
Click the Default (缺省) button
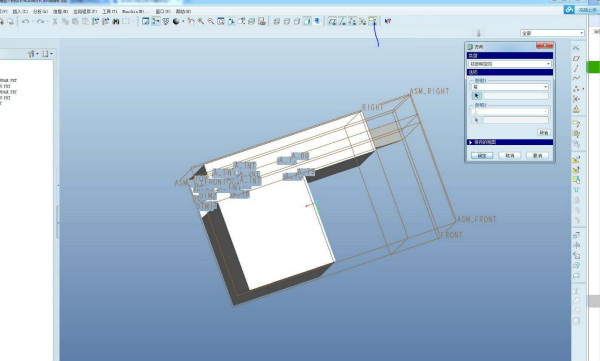[544, 132]
